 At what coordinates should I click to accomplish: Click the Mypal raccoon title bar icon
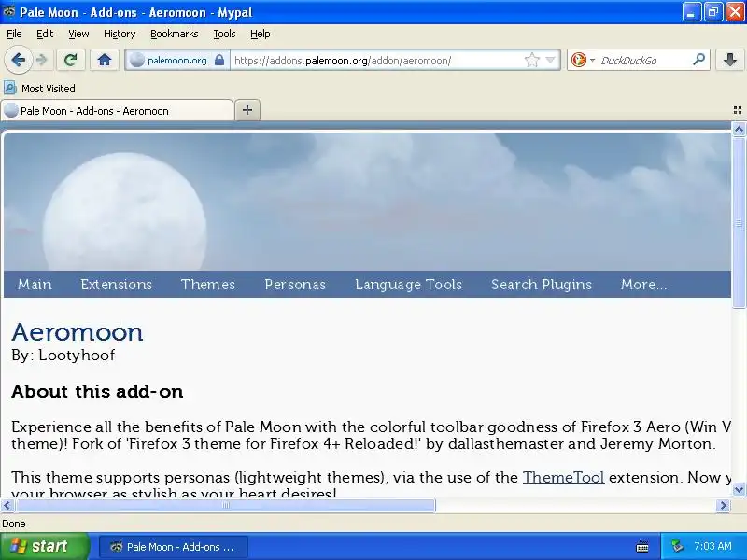[x=8, y=12]
